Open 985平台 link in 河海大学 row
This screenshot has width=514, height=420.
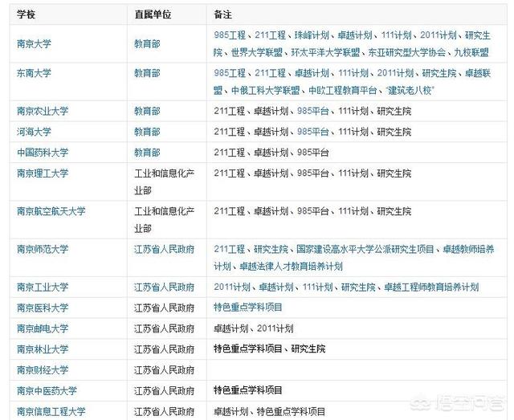pyautogui.click(x=313, y=132)
